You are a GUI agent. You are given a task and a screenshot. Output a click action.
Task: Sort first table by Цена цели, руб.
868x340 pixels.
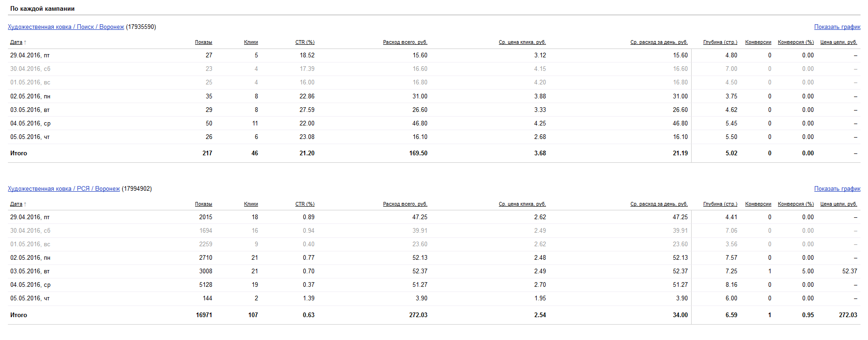(x=839, y=42)
